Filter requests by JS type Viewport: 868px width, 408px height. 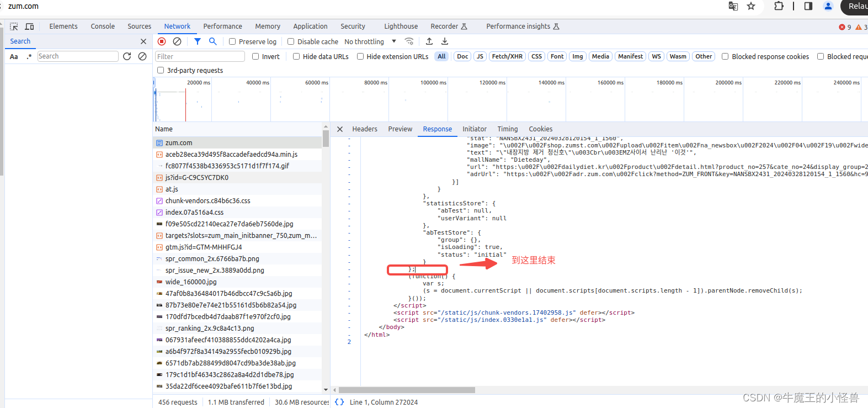coord(480,56)
